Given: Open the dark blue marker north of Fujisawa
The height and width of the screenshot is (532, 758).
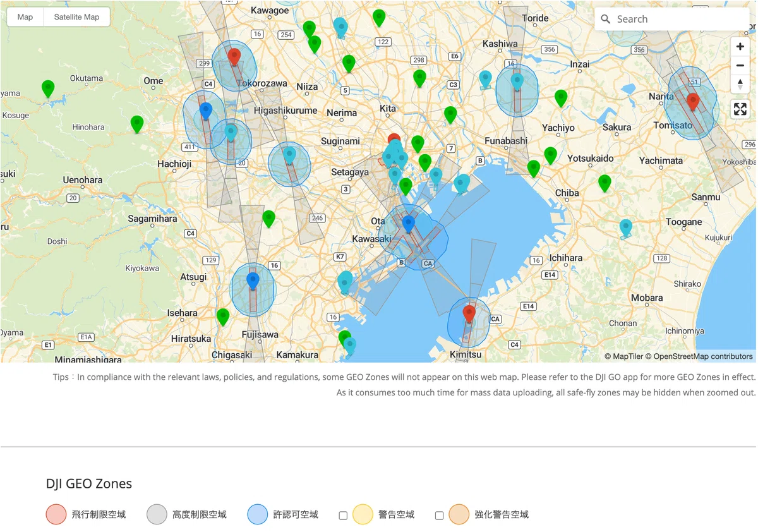Looking at the screenshot, I should [253, 281].
